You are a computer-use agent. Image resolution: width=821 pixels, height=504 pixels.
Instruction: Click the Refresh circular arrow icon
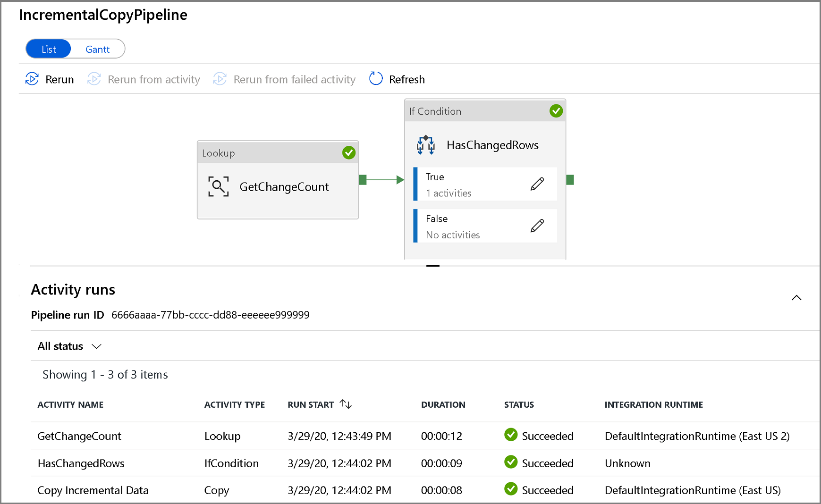point(376,79)
